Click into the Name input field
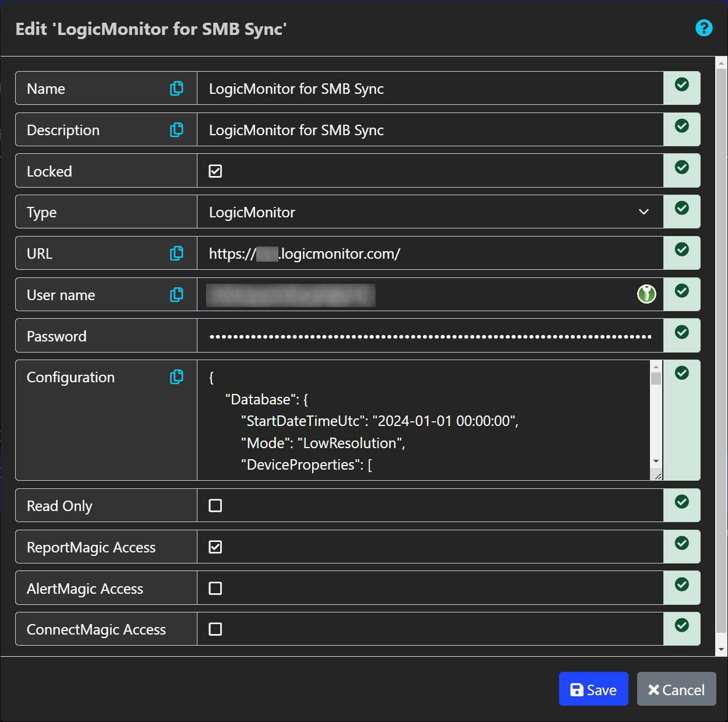This screenshot has width=728, height=722. (430, 88)
